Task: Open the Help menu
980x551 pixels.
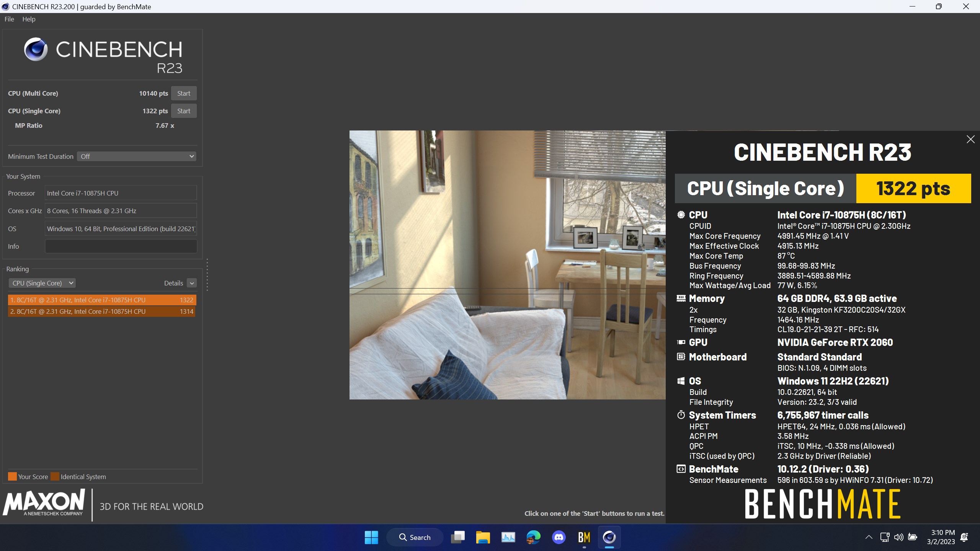Action: (x=29, y=19)
